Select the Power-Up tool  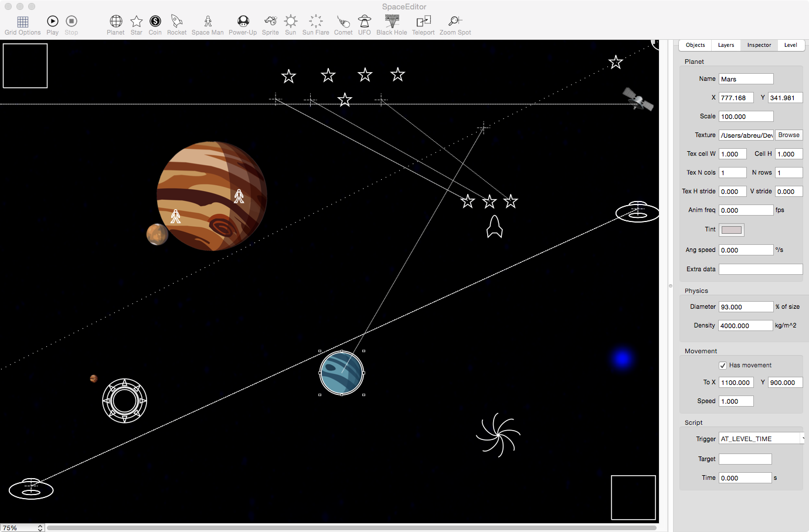pyautogui.click(x=243, y=25)
